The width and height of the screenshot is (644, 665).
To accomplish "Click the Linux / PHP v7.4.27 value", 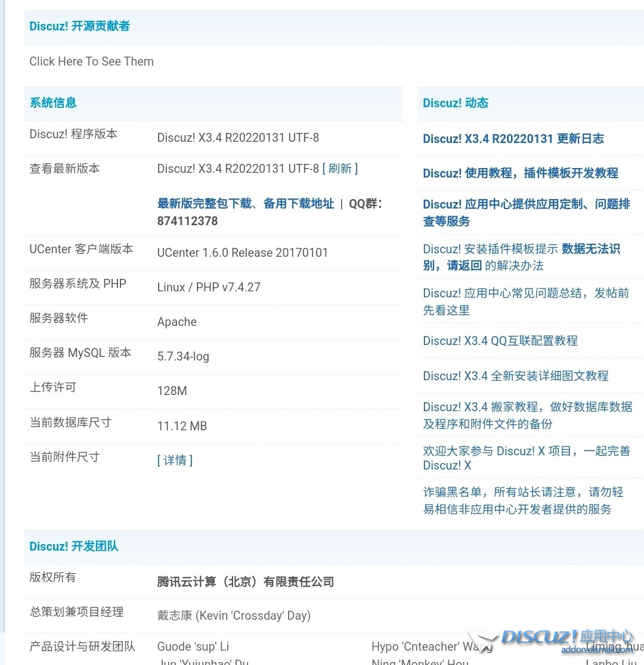I will (x=209, y=287).
